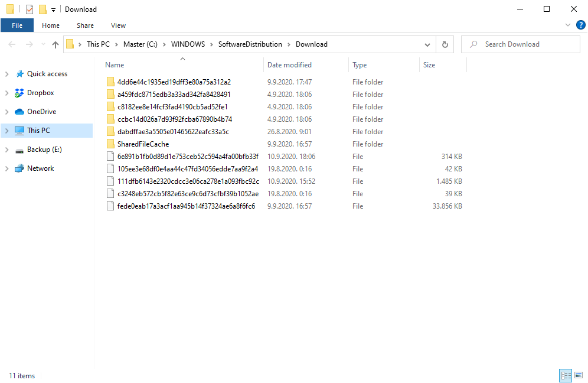Select the SharedFileCache folder
Image resolution: width=588 pixels, height=383 pixels.
[x=143, y=144]
